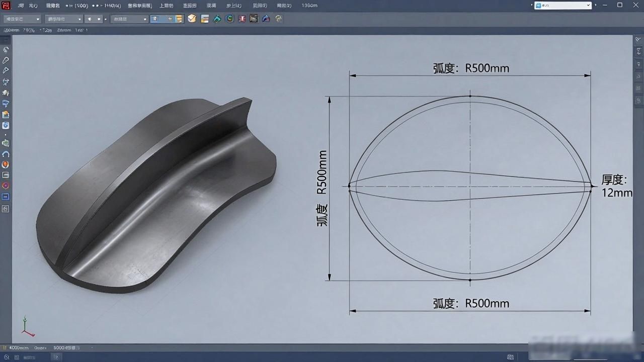Click the 3D cube box icon in toolbar

192,19
